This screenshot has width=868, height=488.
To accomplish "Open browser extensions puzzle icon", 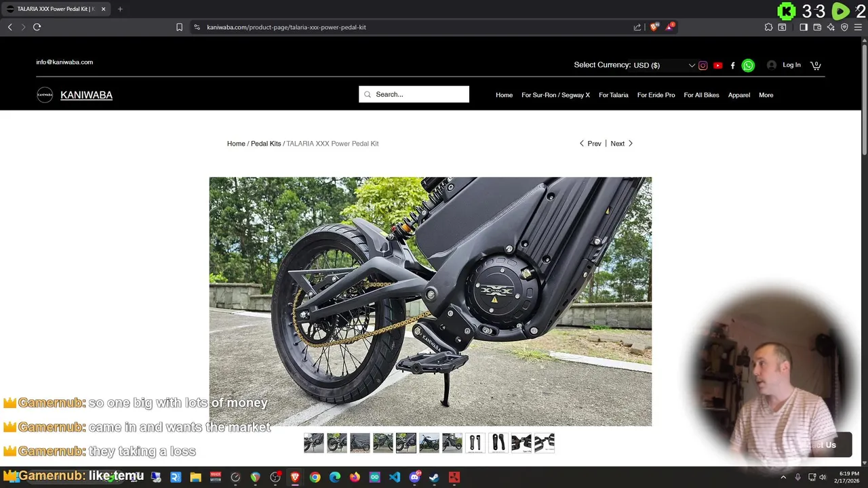I will (x=768, y=27).
